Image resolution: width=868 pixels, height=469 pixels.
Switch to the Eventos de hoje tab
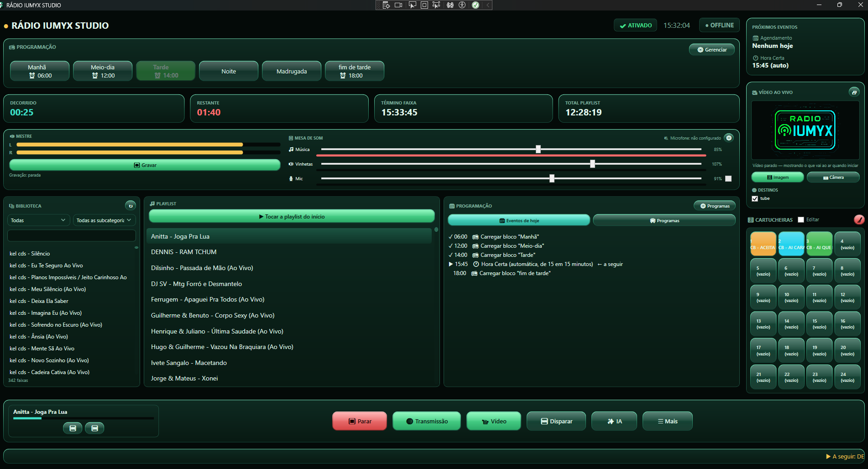pos(519,220)
